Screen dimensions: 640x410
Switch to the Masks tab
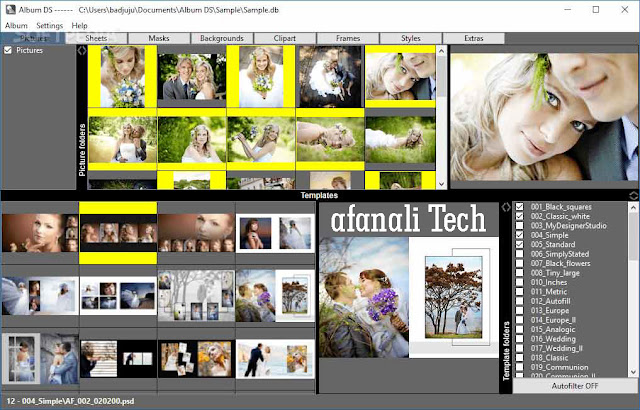159,38
